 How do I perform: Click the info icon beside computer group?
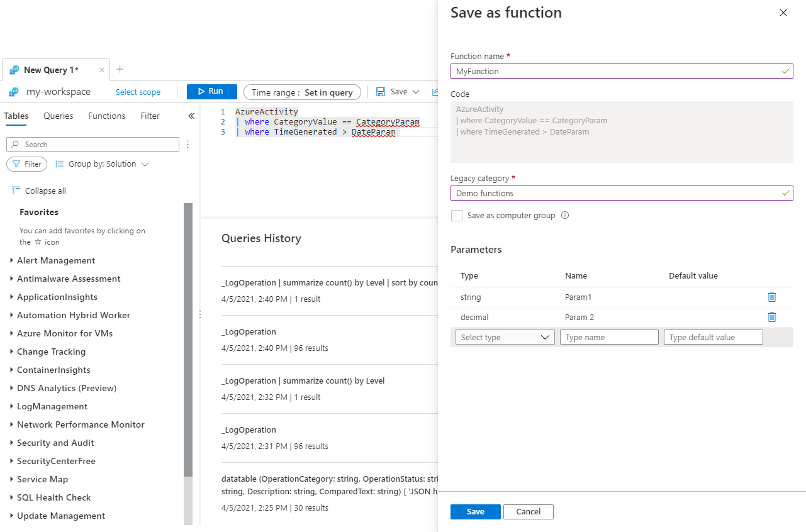tap(565, 215)
